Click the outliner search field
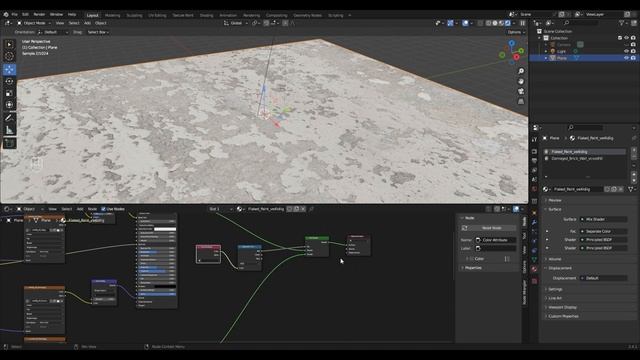The image size is (640, 360). 581,23
